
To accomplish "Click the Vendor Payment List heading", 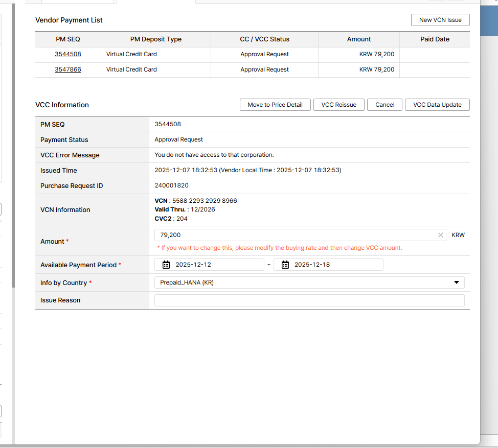I will click(69, 20).
